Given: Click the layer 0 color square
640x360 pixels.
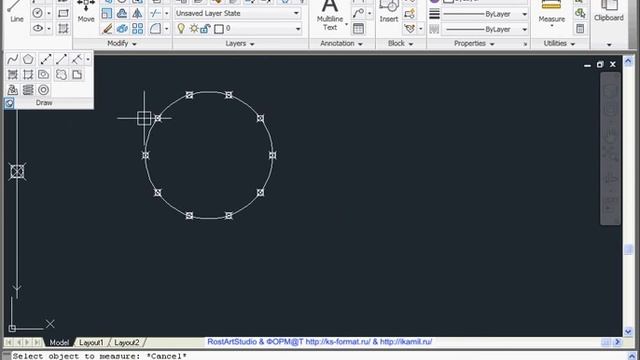Looking at the screenshot, I should pyautogui.click(x=219, y=29).
